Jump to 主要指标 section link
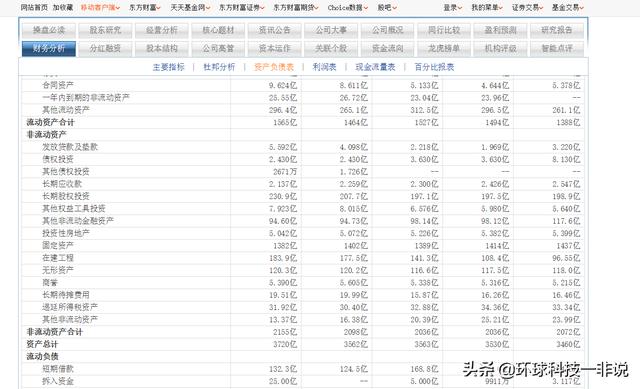 click(x=169, y=67)
